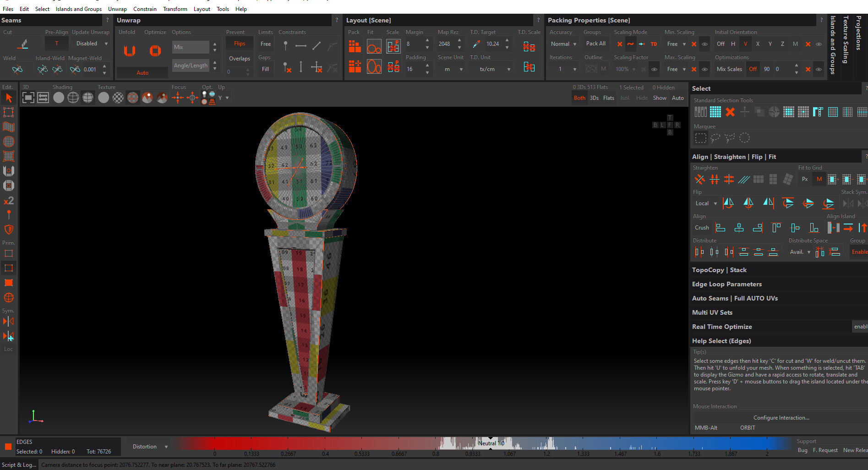Click the Cut seams tool icon
This screenshot has width=868, height=470.
click(22, 44)
